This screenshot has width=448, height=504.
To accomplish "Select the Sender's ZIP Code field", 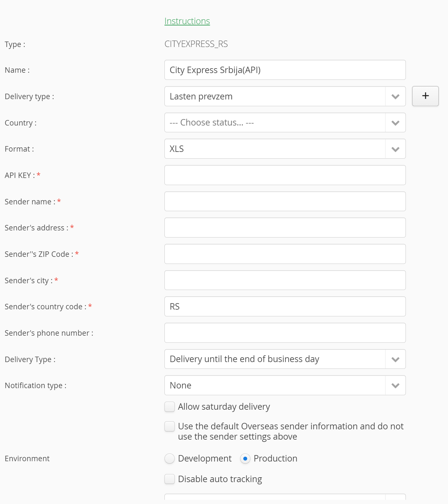I will tap(285, 254).
